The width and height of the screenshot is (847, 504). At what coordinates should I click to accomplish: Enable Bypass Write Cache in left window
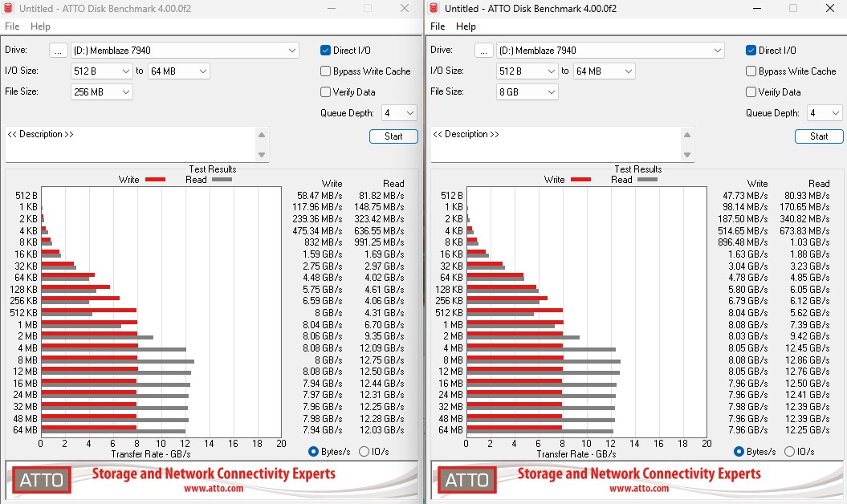(325, 71)
